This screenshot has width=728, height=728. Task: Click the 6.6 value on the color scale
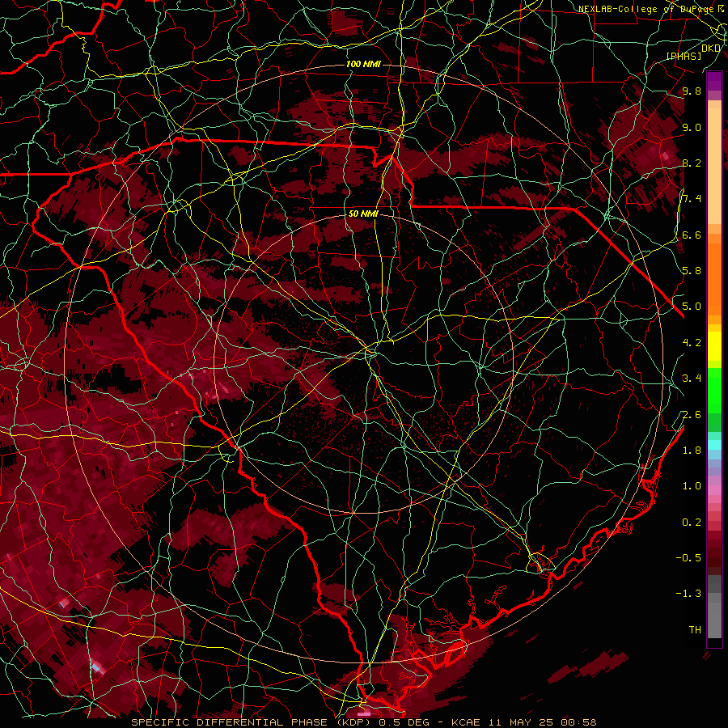pyautogui.click(x=692, y=235)
